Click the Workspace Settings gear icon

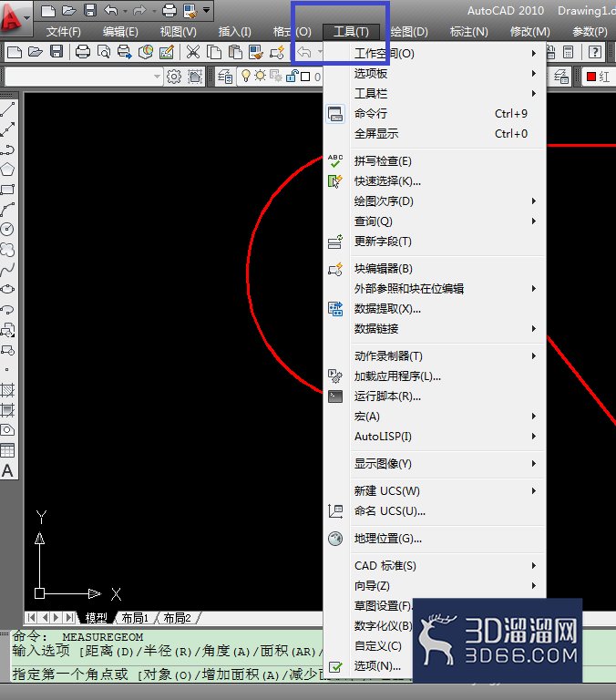click(174, 77)
